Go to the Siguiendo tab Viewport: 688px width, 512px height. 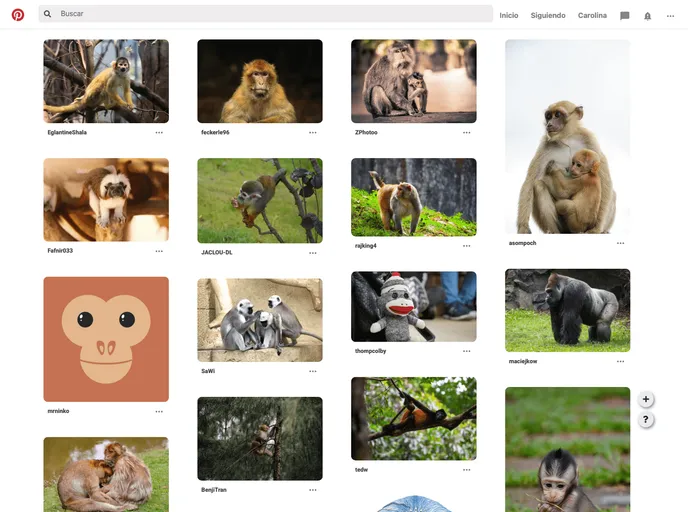[548, 15]
